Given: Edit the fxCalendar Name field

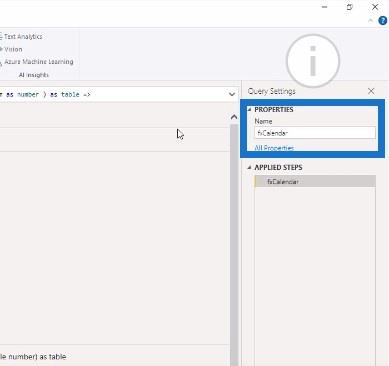Looking at the screenshot, I should click(x=315, y=133).
